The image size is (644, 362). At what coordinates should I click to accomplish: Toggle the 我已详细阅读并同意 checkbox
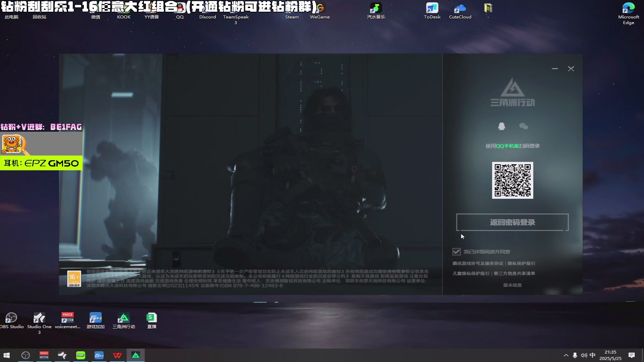[x=456, y=252]
